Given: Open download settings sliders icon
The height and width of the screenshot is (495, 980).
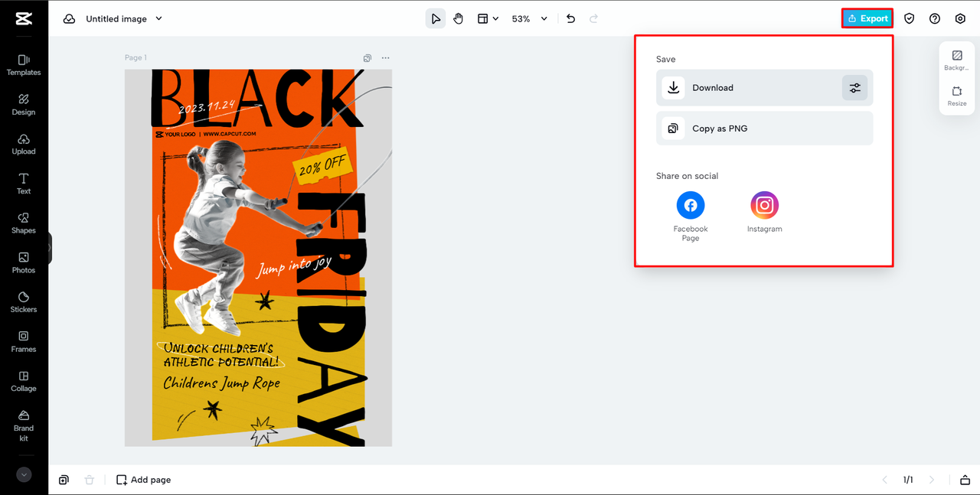Looking at the screenshot, I should (855, 88).
